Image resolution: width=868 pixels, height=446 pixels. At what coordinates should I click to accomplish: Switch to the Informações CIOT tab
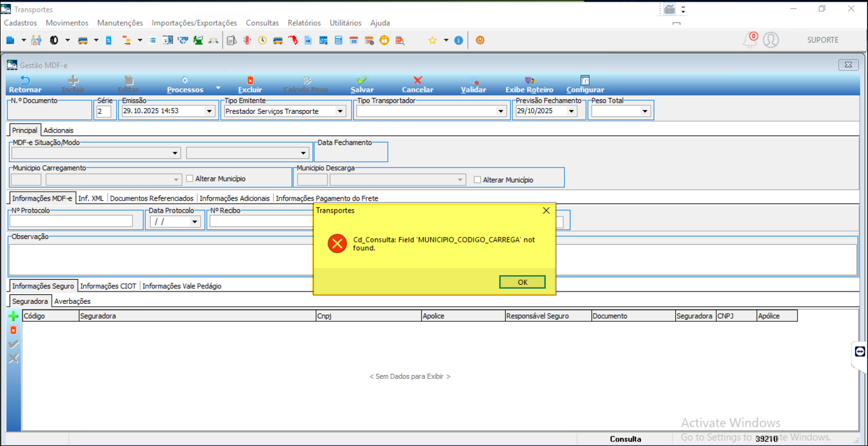tap(108, 286)
